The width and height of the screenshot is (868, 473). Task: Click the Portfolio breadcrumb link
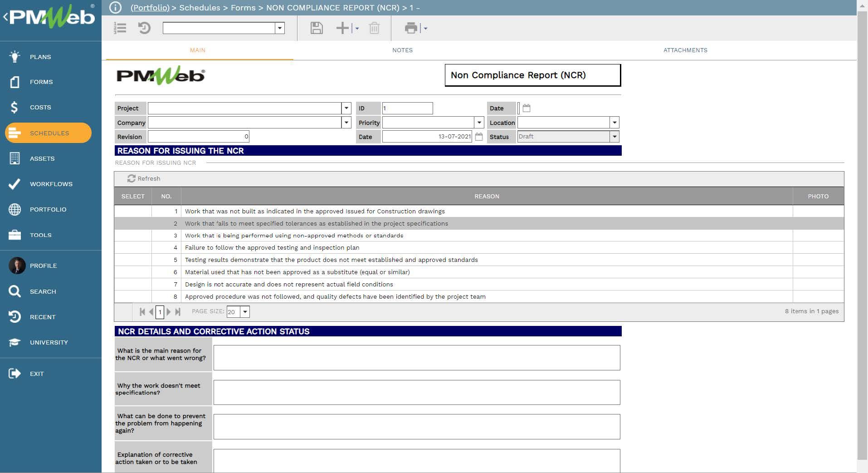[150, 8]
